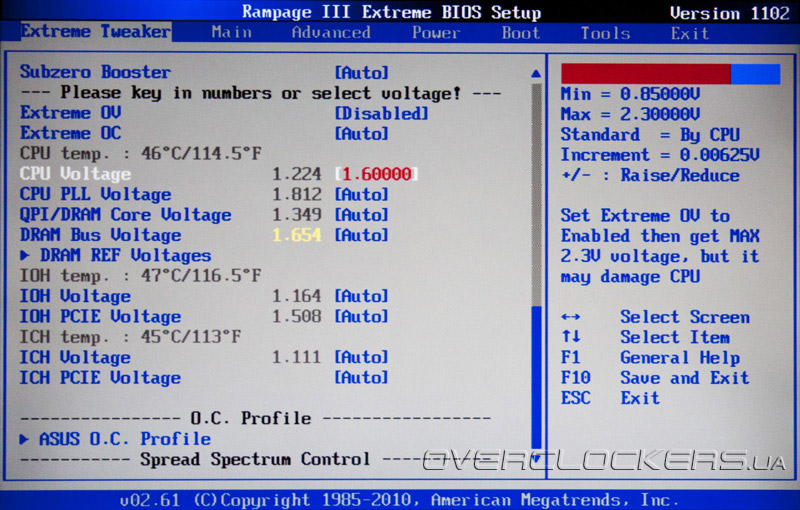Click the CPU Voltage 1.60000 field

[377, 174]
